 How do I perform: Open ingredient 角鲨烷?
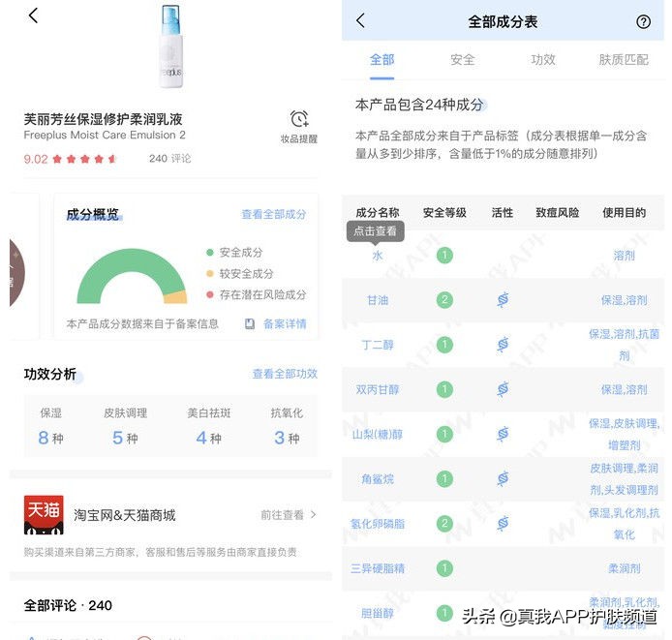(x=377, y=479)
